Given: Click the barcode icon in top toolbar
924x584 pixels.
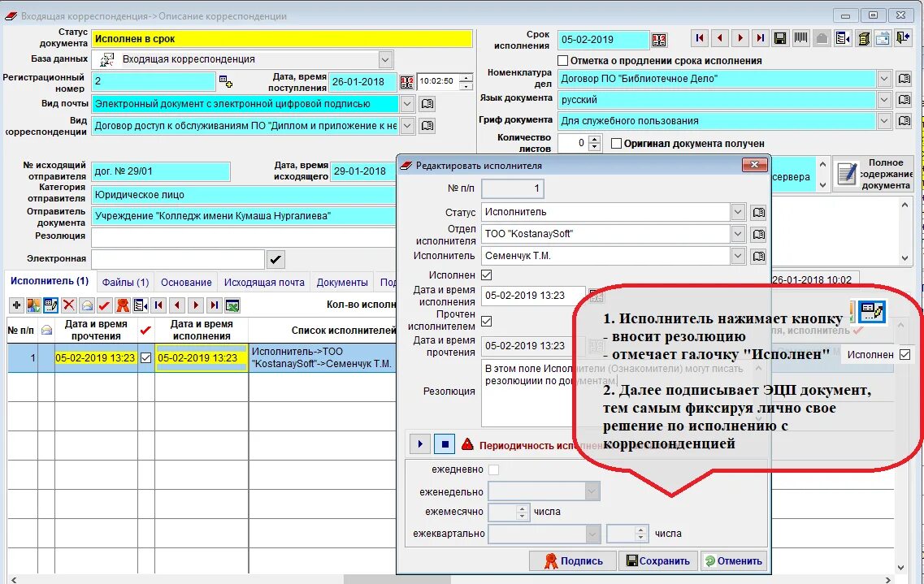Looking at the screenshot, I should [x=800, y=38].
